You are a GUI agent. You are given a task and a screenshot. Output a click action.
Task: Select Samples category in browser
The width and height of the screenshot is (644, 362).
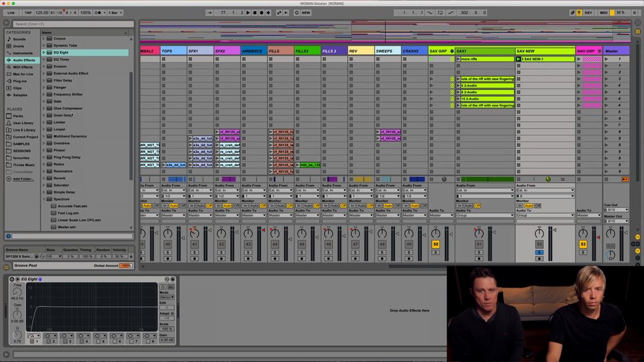(x=19, y=95)
